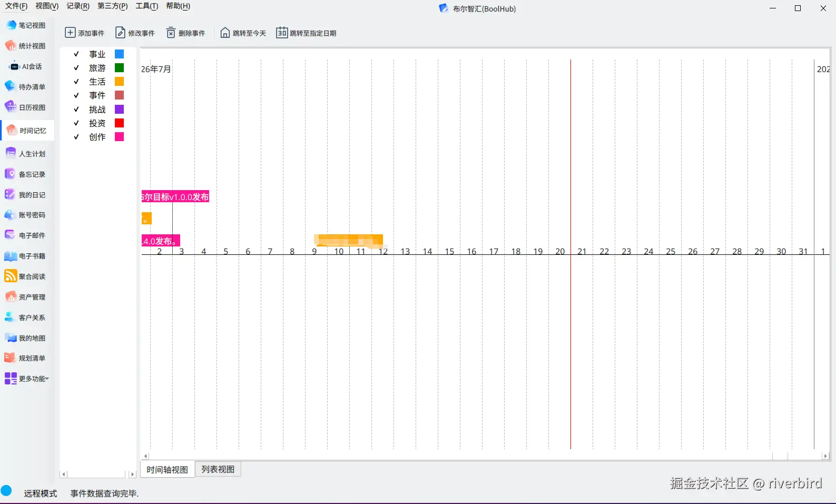Open the 聚合阅读 RSS icon

tap(11, 276)
